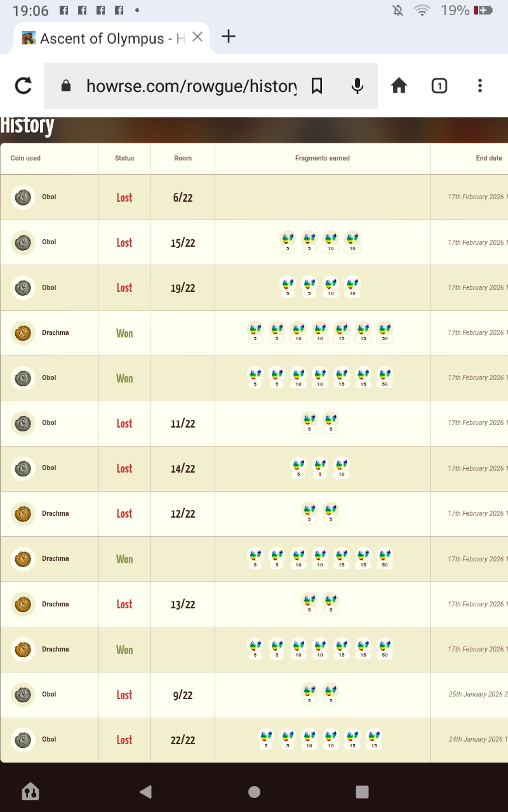Tap the microphone voice search icon
This screenshot has width=508, height=812.
coord(358,86)
